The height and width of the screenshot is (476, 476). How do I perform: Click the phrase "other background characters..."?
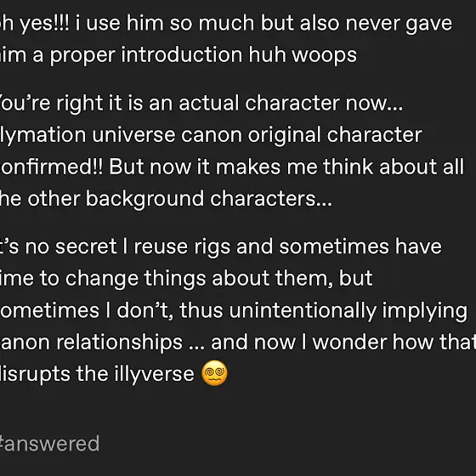[180, 199]
